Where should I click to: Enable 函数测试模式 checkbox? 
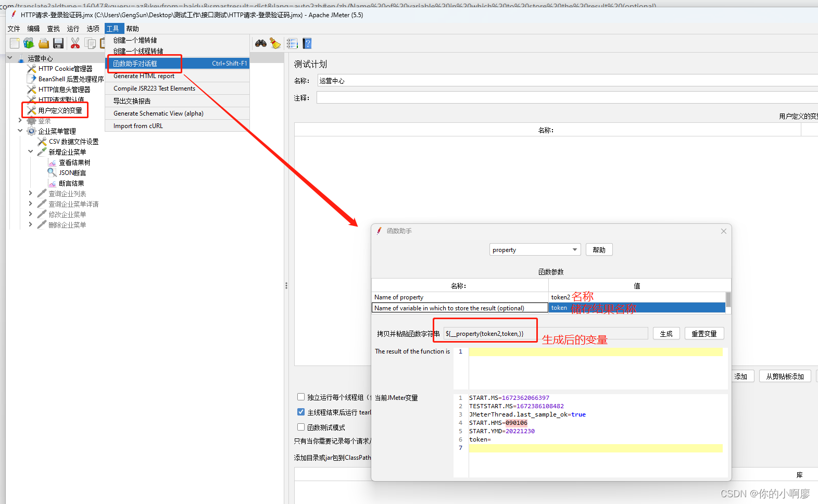point(301,427)
